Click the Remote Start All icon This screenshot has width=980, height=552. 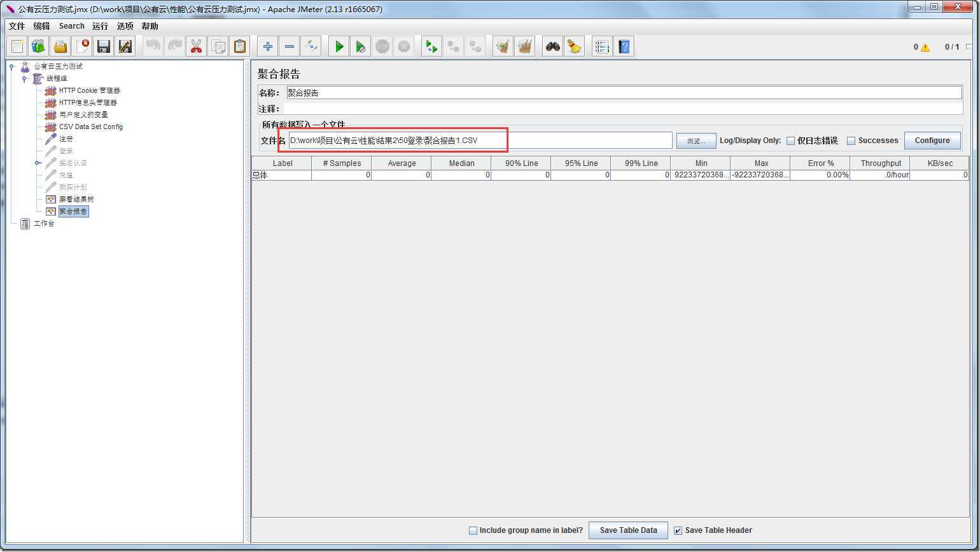coord(432,46)
